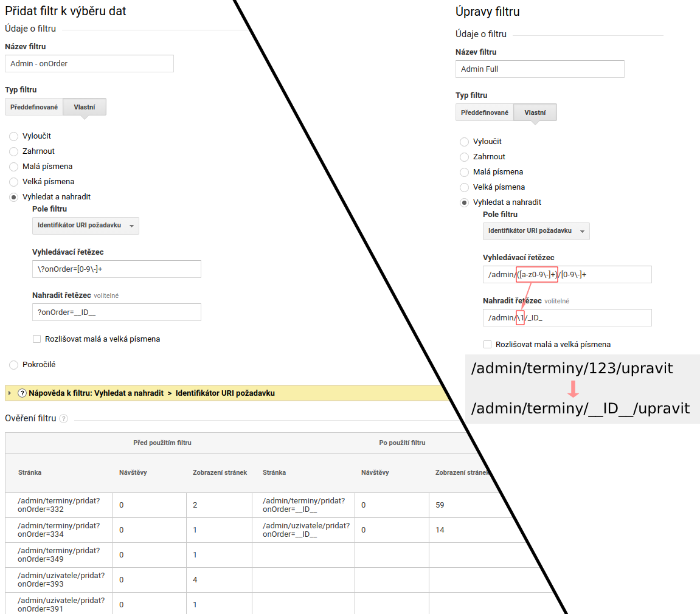This screenshot has height=614, width=700.
Task: Click Stránka column header under Po použití filtru
Action: pos(274,472)
